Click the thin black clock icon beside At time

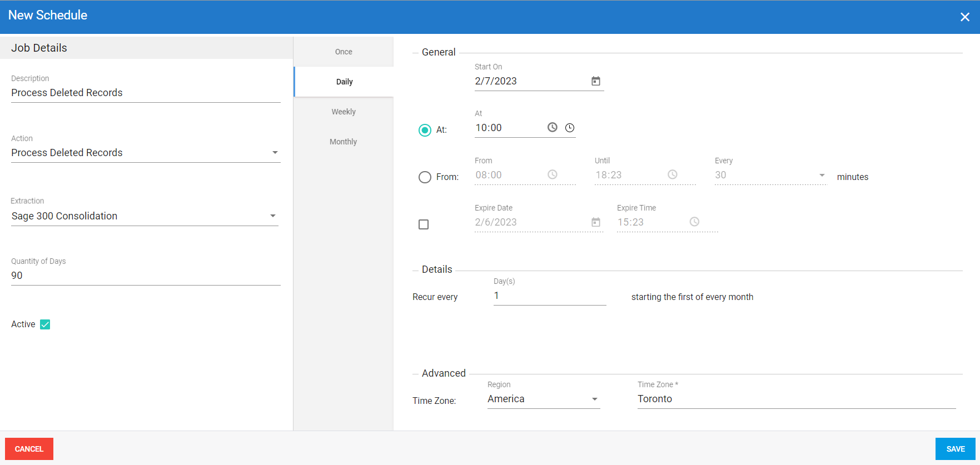click(570, 128)
